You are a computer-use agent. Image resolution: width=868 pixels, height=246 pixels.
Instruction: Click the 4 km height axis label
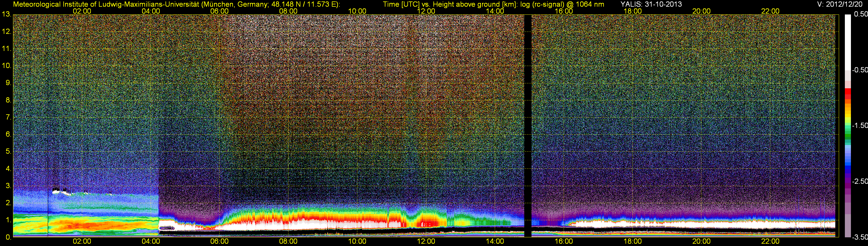8,168
